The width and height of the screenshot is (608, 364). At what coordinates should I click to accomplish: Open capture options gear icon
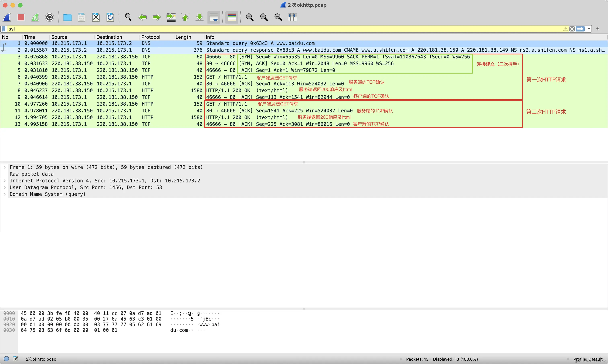(49, 17)
